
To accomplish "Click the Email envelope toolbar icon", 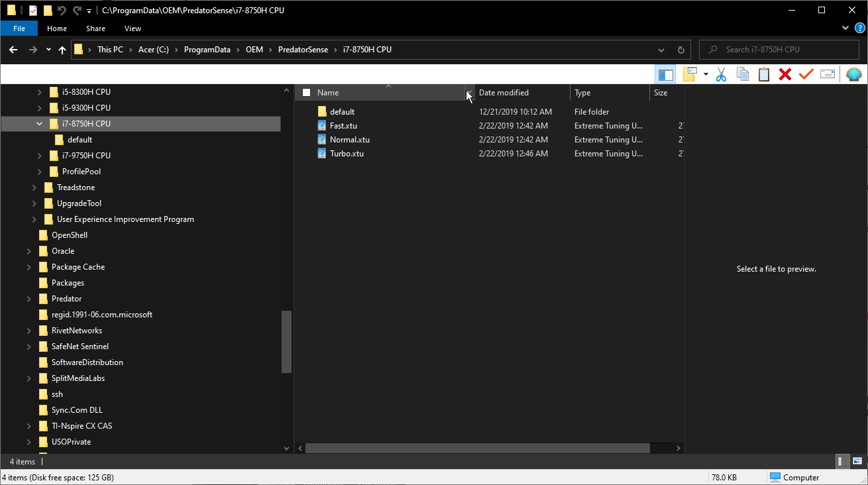I will (828, 74).
